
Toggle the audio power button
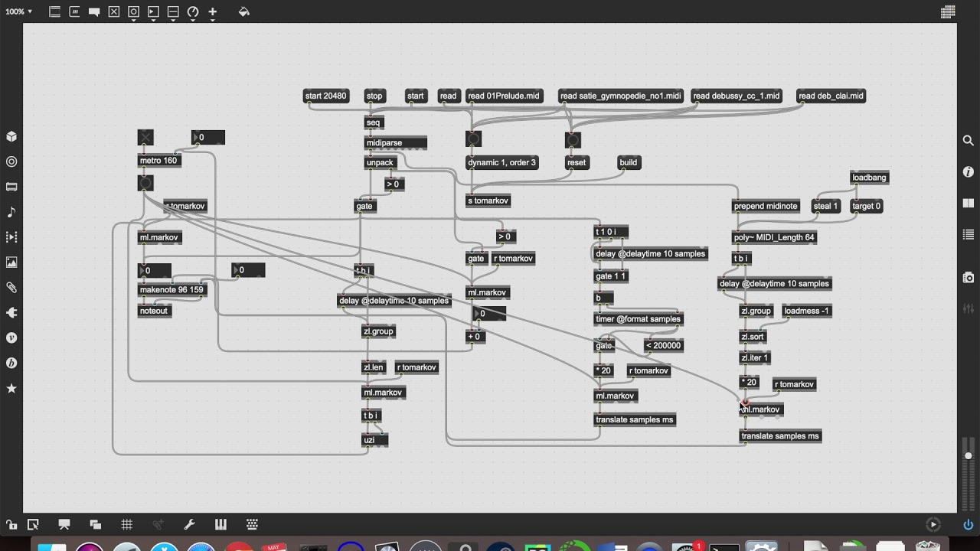(969, 525)
